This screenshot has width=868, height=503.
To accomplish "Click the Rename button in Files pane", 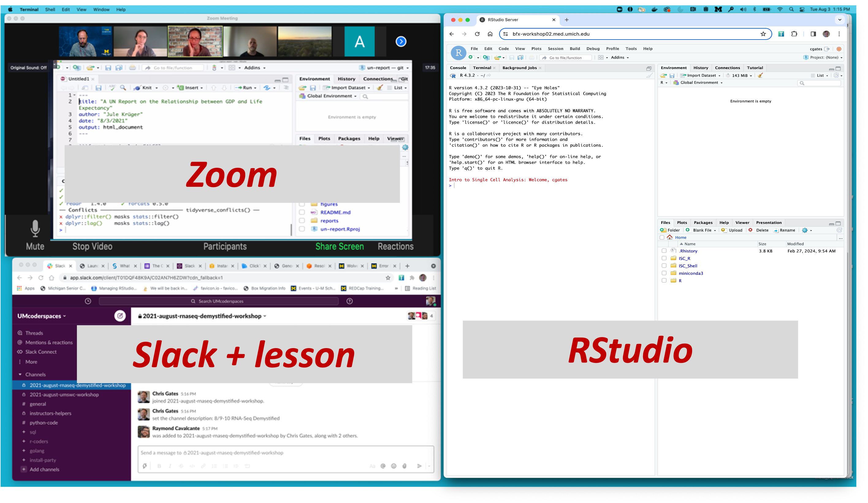I will coord(784,230).
